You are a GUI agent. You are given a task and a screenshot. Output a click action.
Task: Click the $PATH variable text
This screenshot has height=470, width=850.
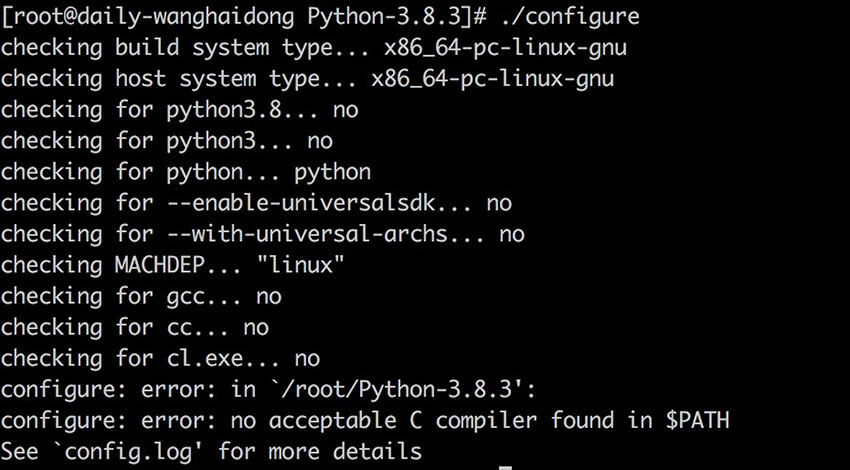[696, 420]
